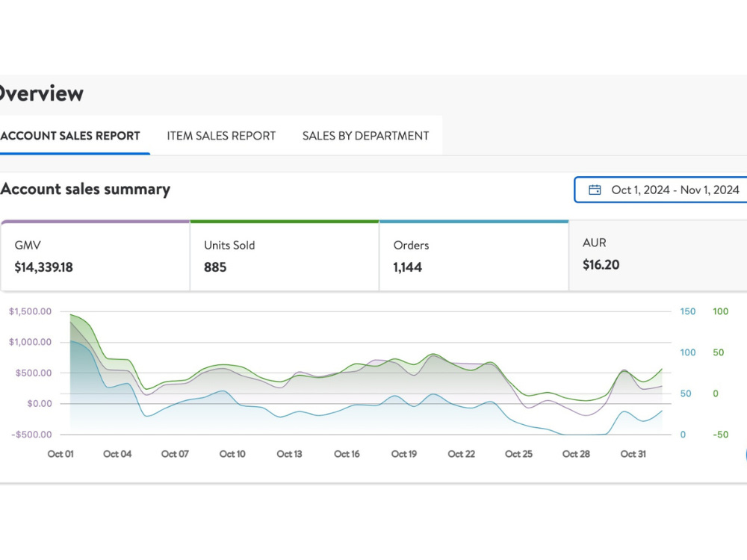Viewport: 747px width, 560px height.
Task: Open the Sales by Department tab
Action: coord(365,136)
